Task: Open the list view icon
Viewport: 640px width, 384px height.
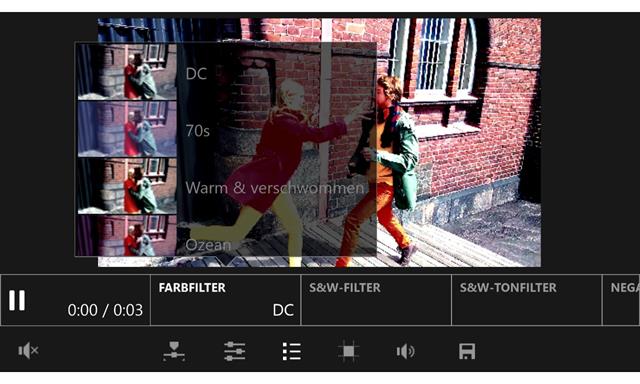Action: tap(292, 351)
